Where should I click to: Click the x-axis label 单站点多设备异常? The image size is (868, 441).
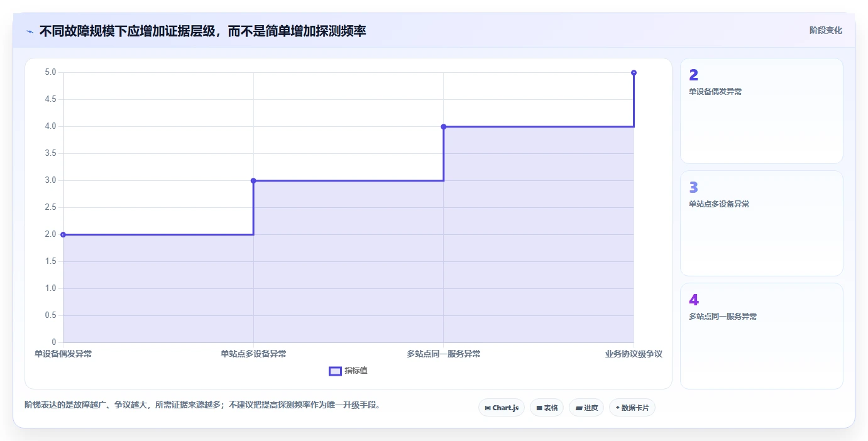(253, 354)
